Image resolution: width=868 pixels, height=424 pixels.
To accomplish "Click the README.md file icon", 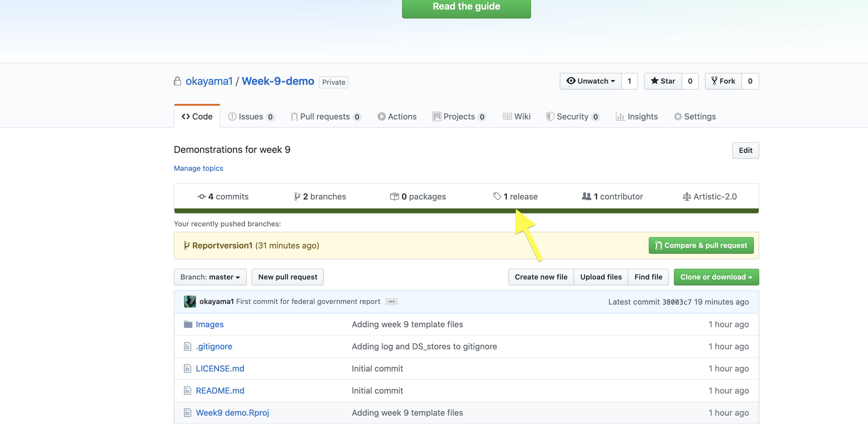I will click(x=187, y=391).
